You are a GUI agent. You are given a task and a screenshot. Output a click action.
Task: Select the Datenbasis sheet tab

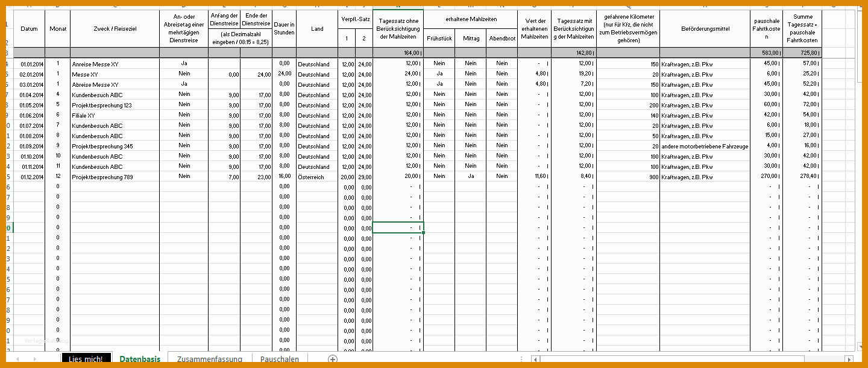point(140,359)
